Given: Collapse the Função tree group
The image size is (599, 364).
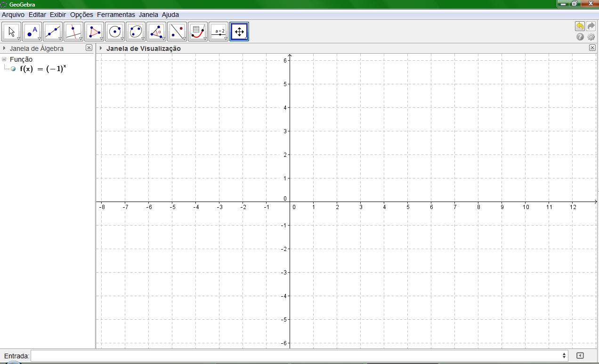Looking at the screenshot, I should (x=4, y=59).
